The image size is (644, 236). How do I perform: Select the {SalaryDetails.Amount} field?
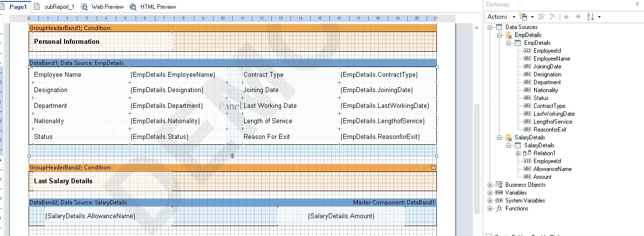(x=341, y=216)
